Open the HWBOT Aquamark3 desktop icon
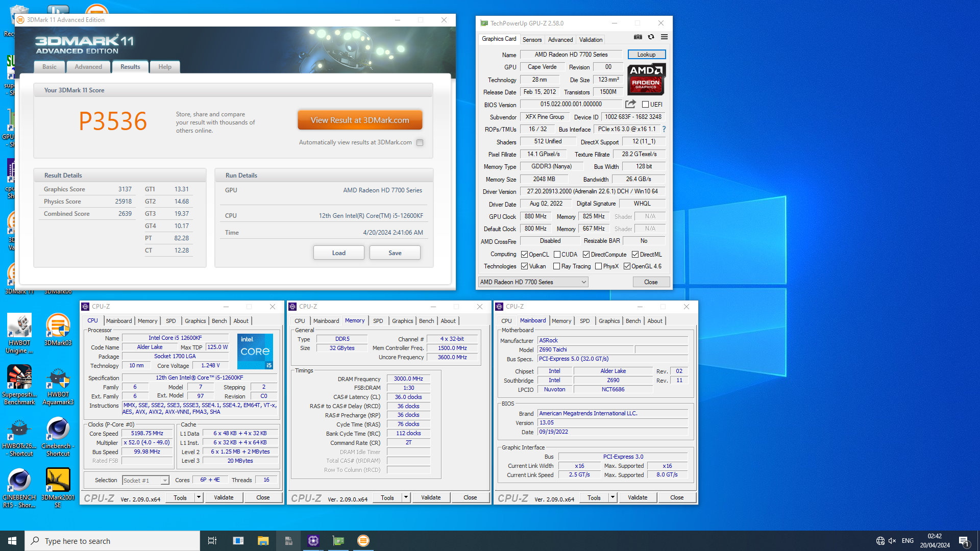 (x=58, y=385)
